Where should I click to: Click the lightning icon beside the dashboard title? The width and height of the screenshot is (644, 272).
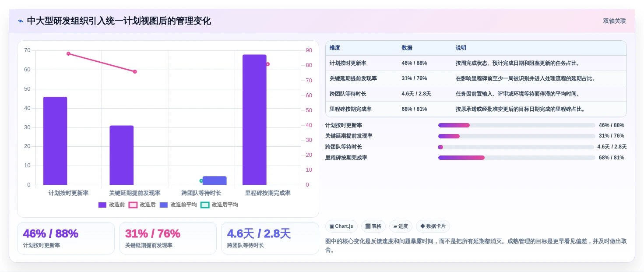click(21, 21)
